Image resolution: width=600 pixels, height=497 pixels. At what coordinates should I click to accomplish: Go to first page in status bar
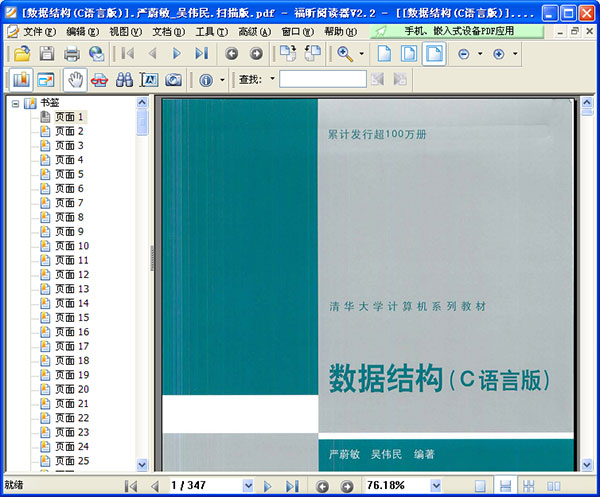point(131,486)
